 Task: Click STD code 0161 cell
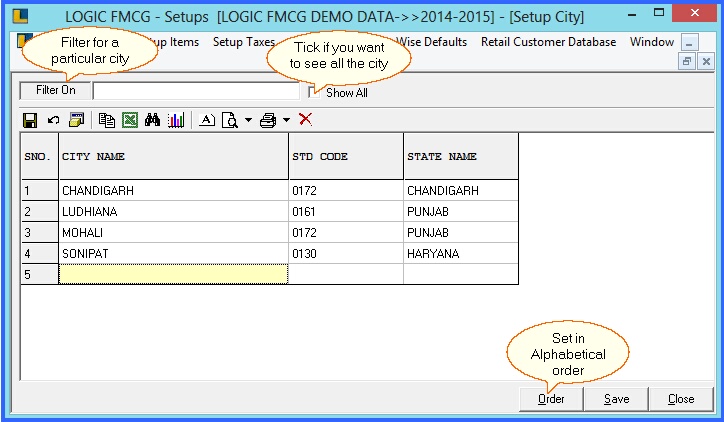(x=346, y=211)
